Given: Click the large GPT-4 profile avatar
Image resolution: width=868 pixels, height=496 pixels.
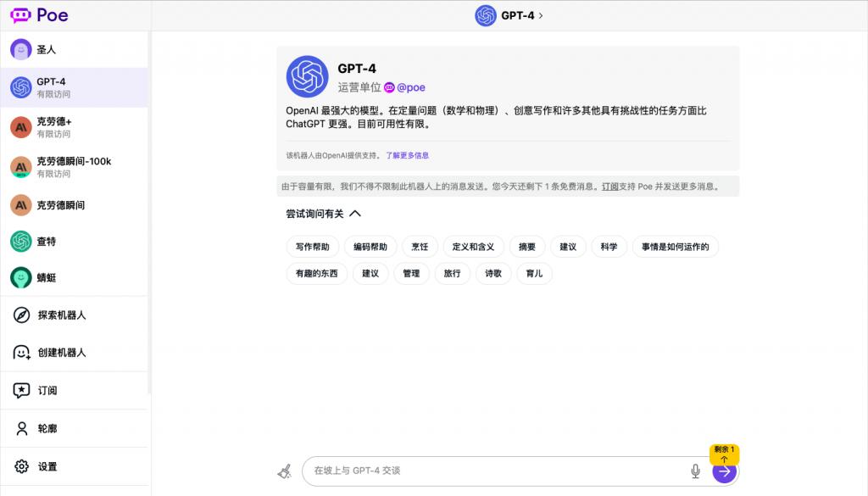Looking at the screenshot, I should [307, 76].
